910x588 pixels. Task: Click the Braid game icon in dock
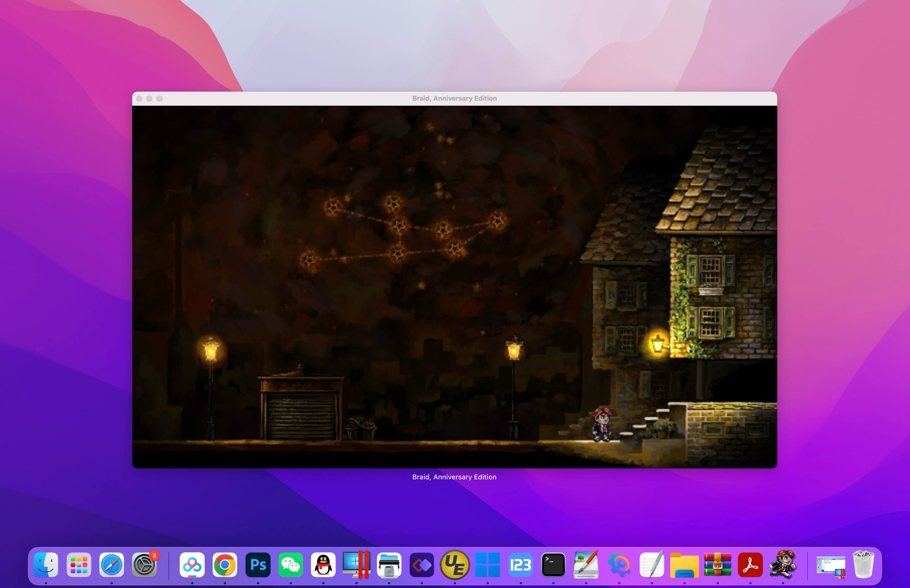click(783, 564)
